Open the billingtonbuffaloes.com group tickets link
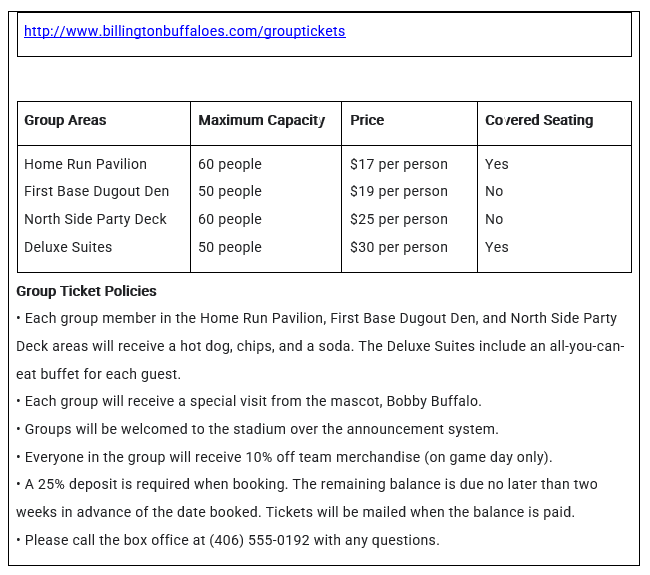The width and height of the screenshot is (650, 575). click(x=184, y=31)
